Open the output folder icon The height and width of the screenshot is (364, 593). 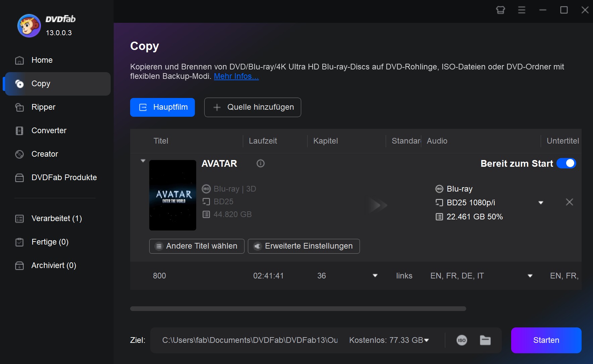click(485, 340)
